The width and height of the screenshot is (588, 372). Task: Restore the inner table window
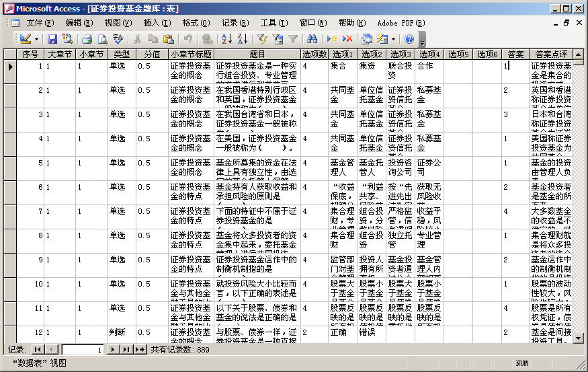click(x=566, y=23)
